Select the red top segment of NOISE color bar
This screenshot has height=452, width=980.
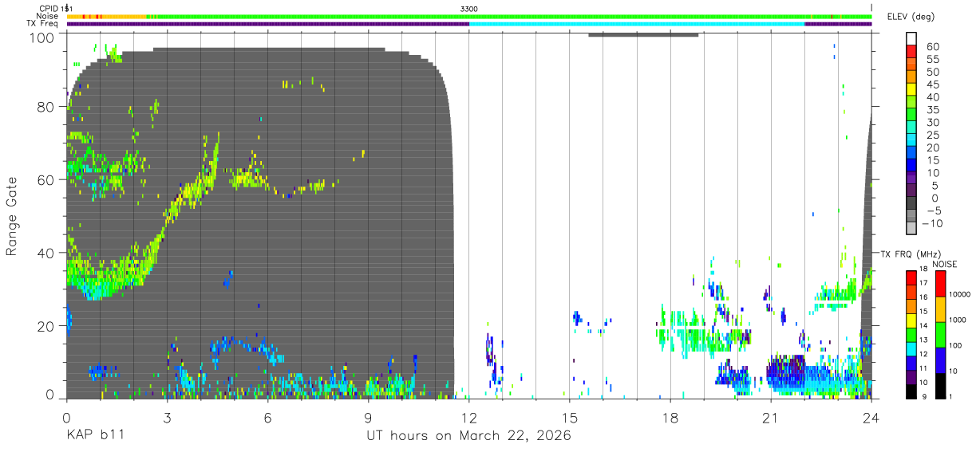coord(941,283)
